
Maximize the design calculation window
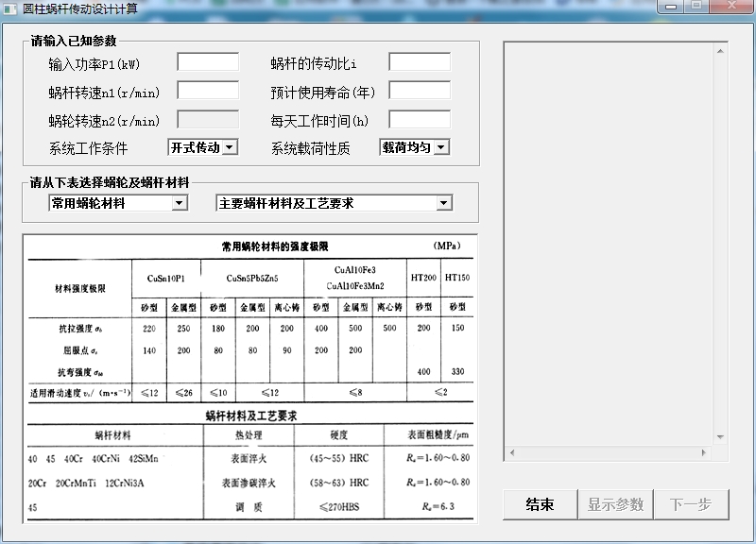[x=697, y=6]
